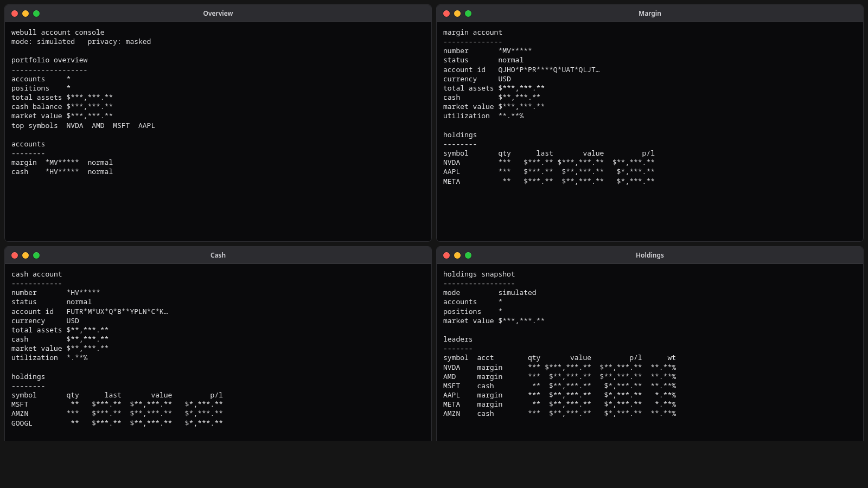Click the Overview window title
Viewport: 868px width, 488px height.
(x=218, y=14)
